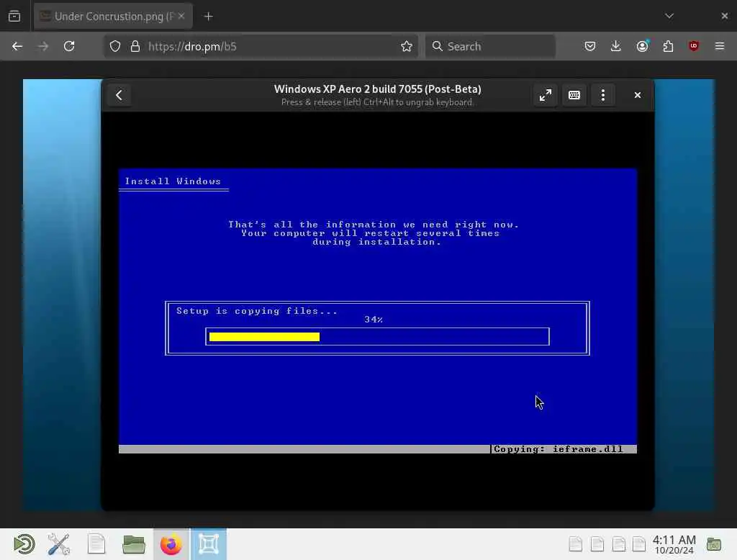
Task: Open the Firefox account icon
Action: [642, 46]
